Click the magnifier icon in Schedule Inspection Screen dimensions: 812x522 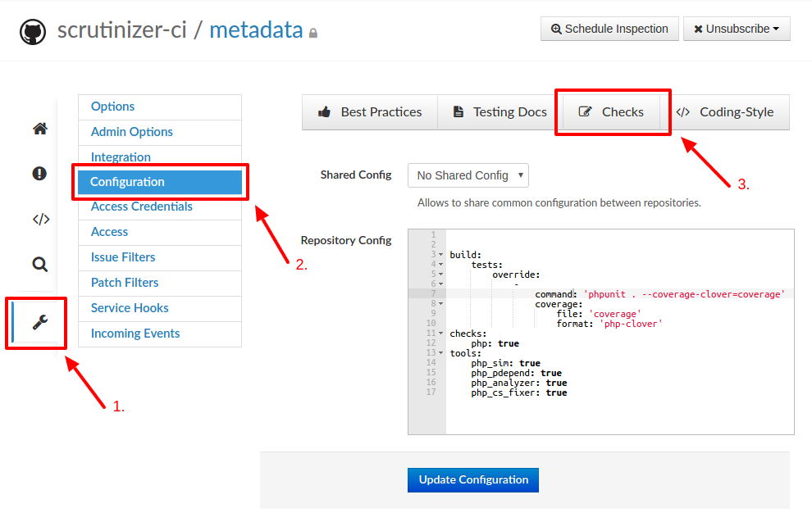pyautogui.click(x=555, y=29)
